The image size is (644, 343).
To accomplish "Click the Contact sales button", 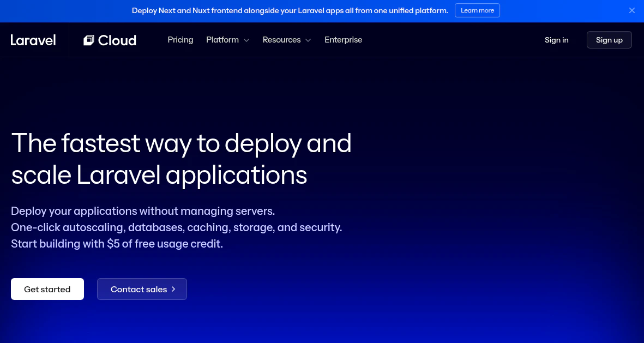I will tap(142, 289).
